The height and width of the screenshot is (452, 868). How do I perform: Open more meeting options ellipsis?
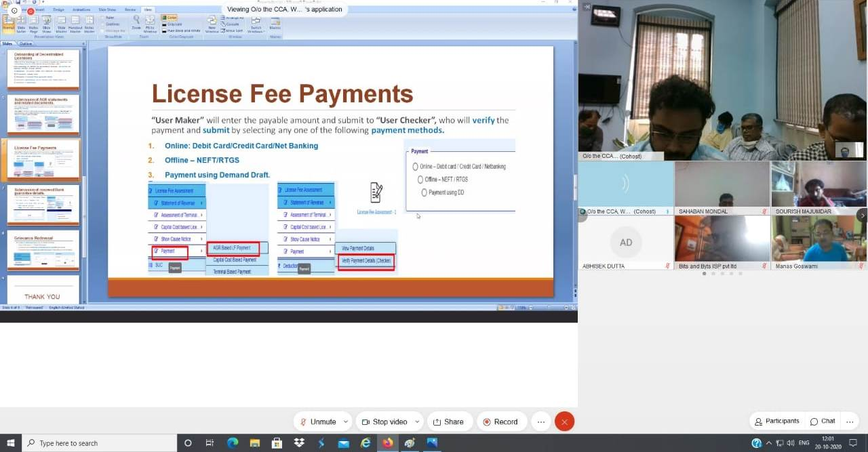point(541,422)
